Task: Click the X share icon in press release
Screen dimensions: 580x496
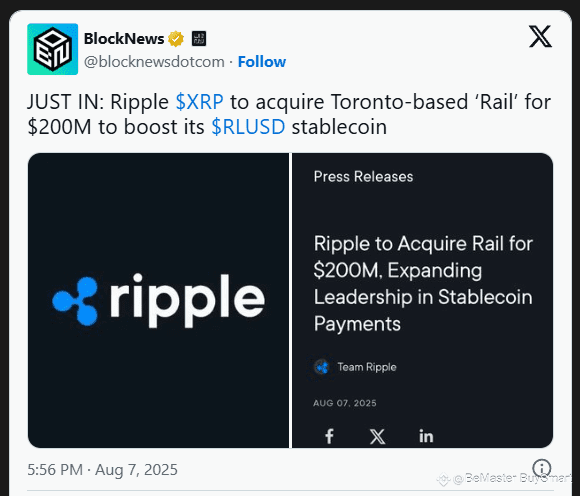Action: tap(377, 436)
